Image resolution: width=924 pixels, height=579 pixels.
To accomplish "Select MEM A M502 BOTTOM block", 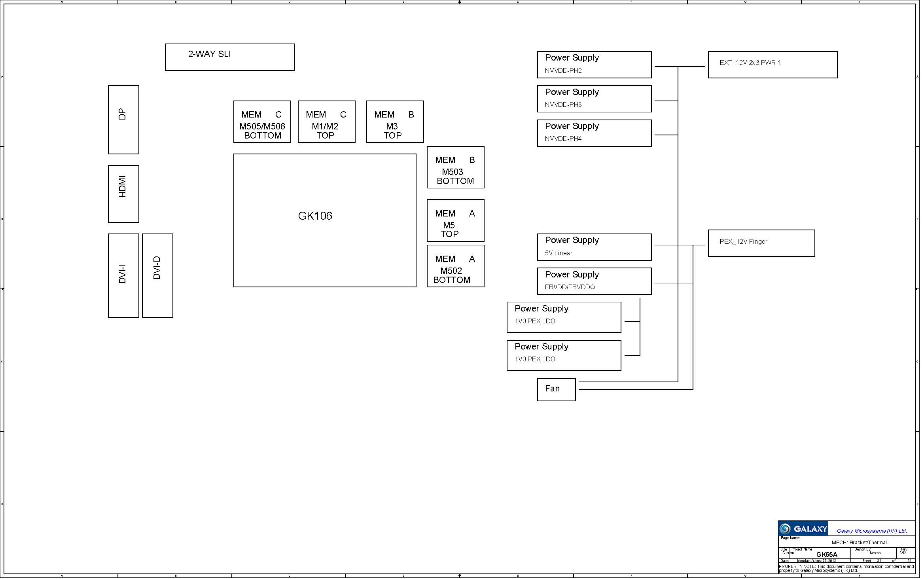I will click(455, 266).
